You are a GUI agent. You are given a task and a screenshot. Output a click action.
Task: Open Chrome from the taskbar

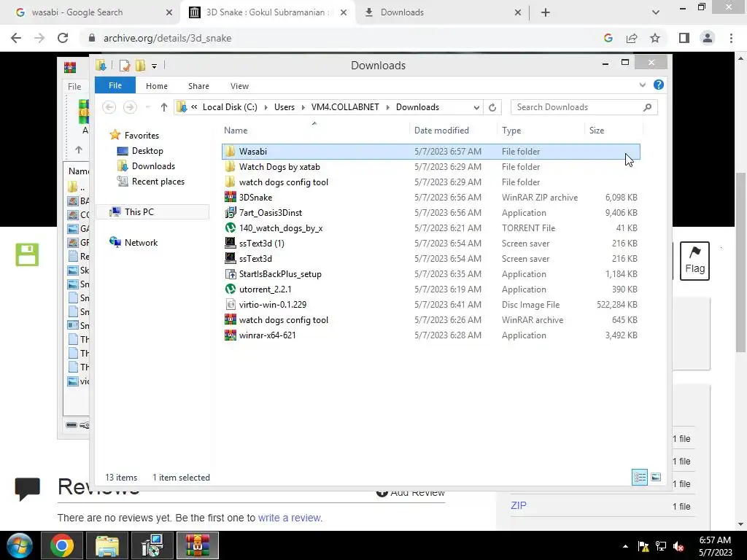[x=63, y=545]
